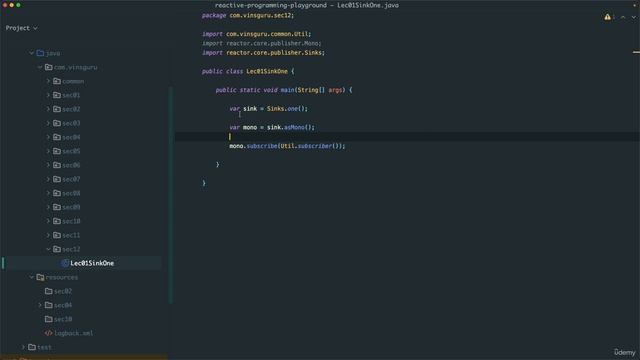Select the resources folder icon

pyautogui.click(x=40, y=277)
